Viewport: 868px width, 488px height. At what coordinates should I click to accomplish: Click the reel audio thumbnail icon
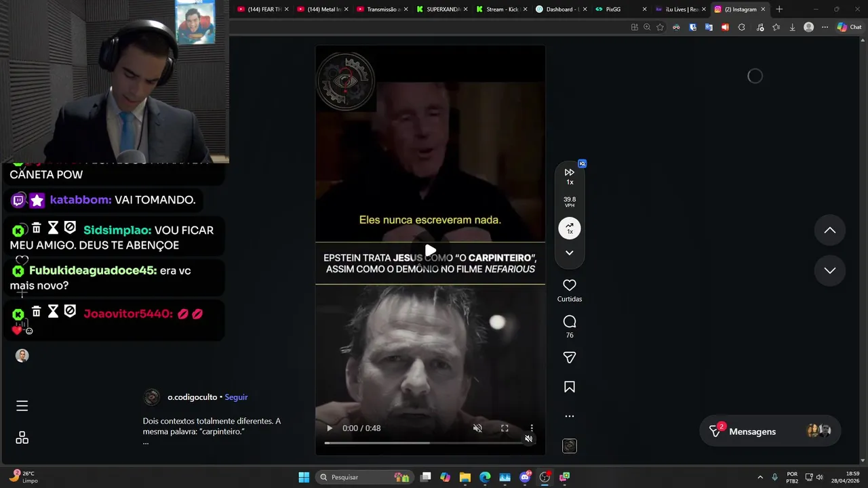tap(570, 445)
